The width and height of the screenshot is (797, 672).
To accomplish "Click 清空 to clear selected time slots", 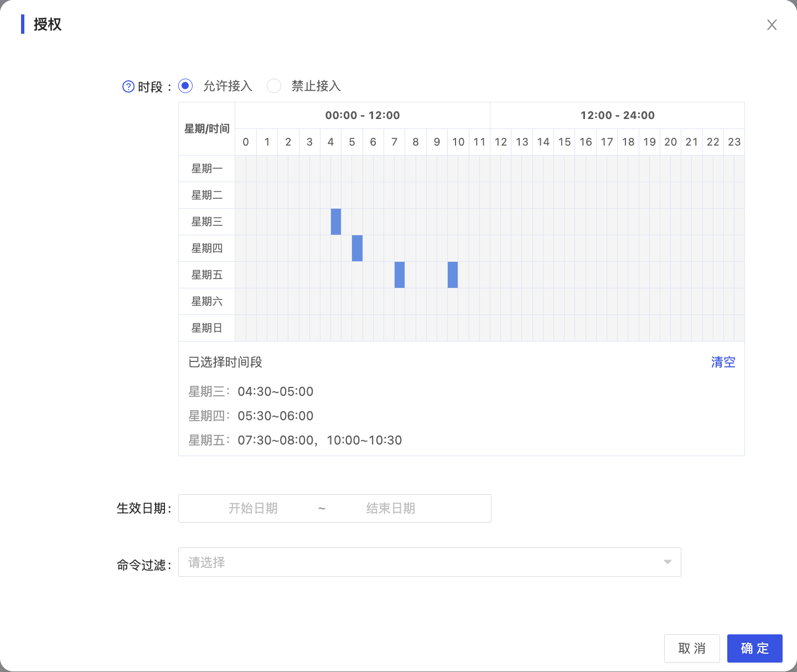I will tap(723, 362).
